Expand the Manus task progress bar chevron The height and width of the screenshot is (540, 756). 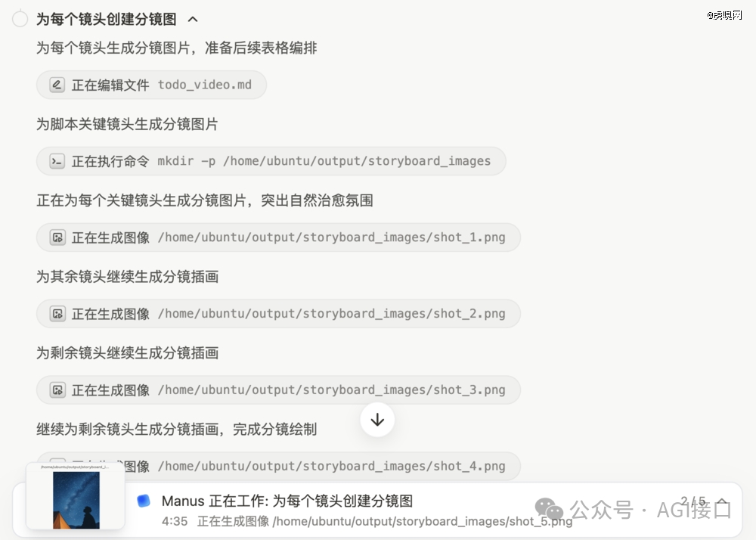click(x=723, y=502)
